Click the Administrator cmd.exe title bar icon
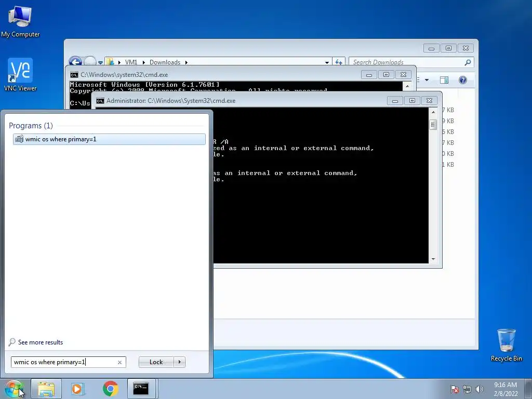 point(100,101)
